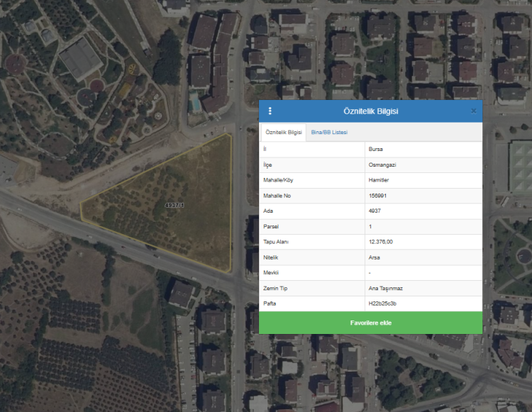Close the Öznitelik Bilgisi dialog

click(473, 111)
